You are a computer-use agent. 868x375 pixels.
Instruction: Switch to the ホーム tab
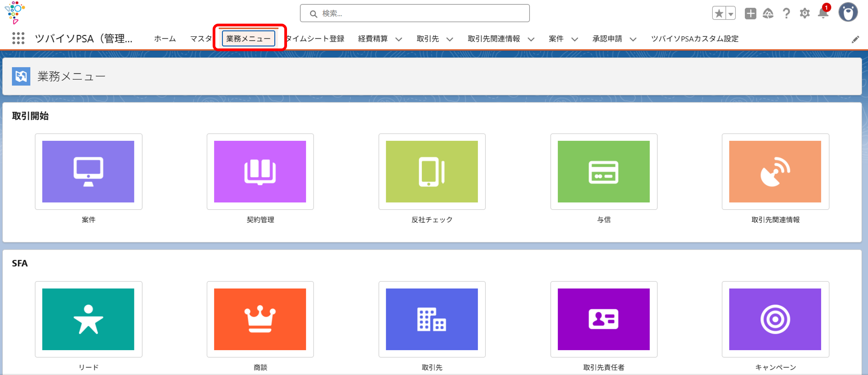(x=165, y=39)
